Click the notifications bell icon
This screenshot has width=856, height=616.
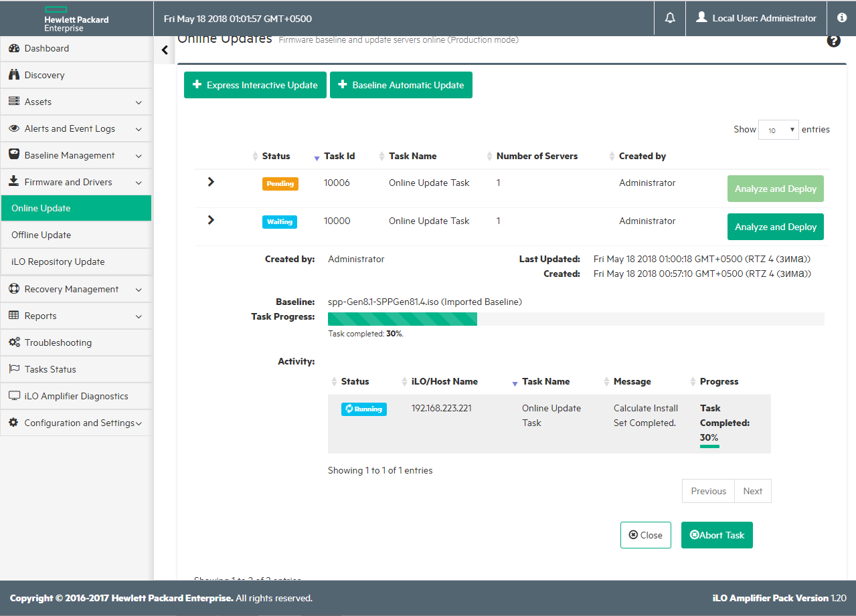pyautogui.click(x=670, y=18)
